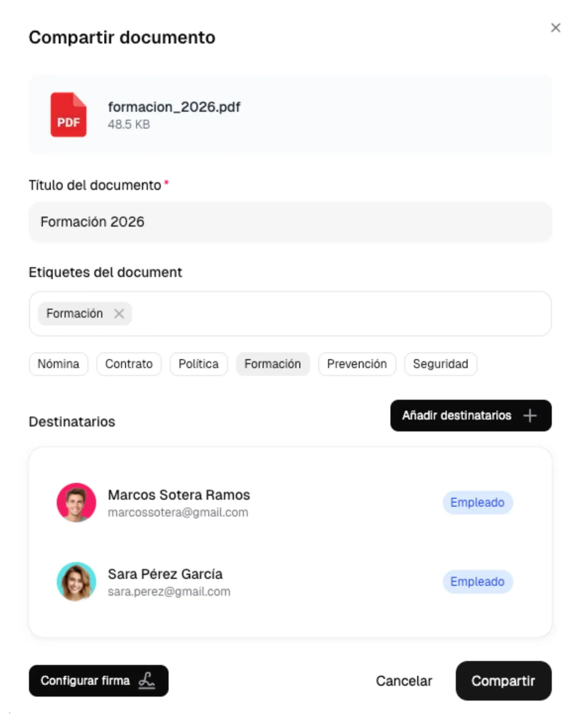Close the Compartir documento dialog
The height and width of the screenshot is (728, 582).
(555, 28)
